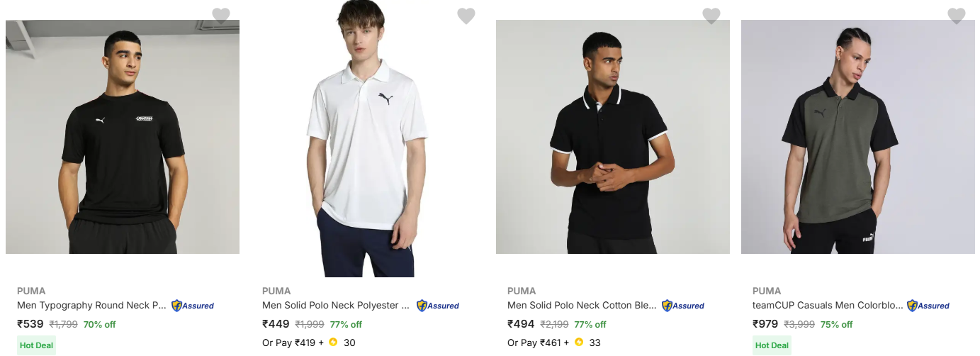Viewport: 980px width, 356px height.
Task: Favorite the black Solid Polo Cotton shirt
Action: coord(711,16)
